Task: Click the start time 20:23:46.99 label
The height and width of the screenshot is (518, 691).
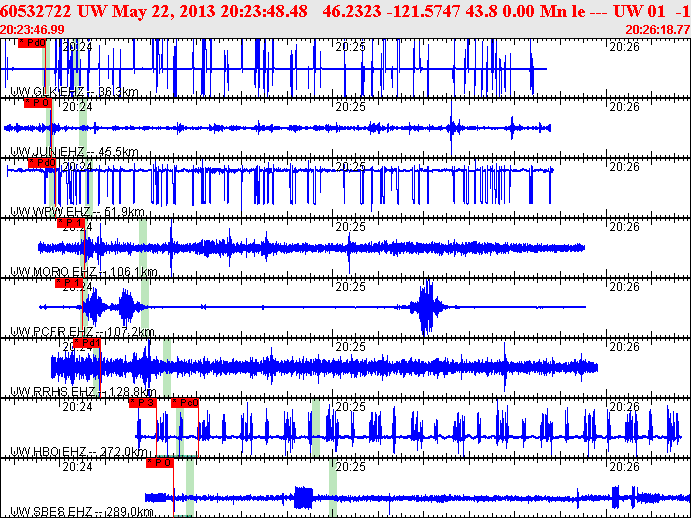Action: [x=33, y=30]
